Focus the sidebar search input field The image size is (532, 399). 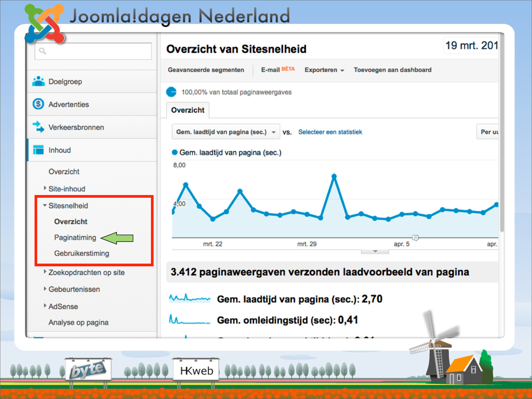(93, 51)
